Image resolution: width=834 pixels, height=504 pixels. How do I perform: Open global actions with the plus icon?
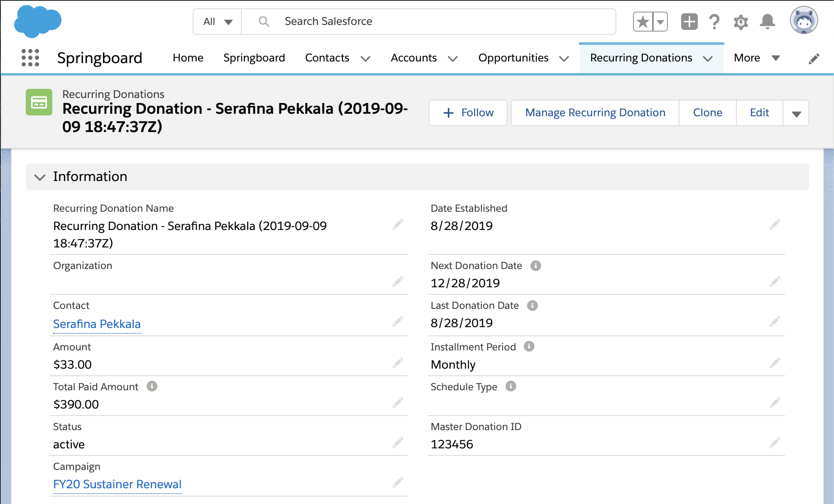pos(689,22)
